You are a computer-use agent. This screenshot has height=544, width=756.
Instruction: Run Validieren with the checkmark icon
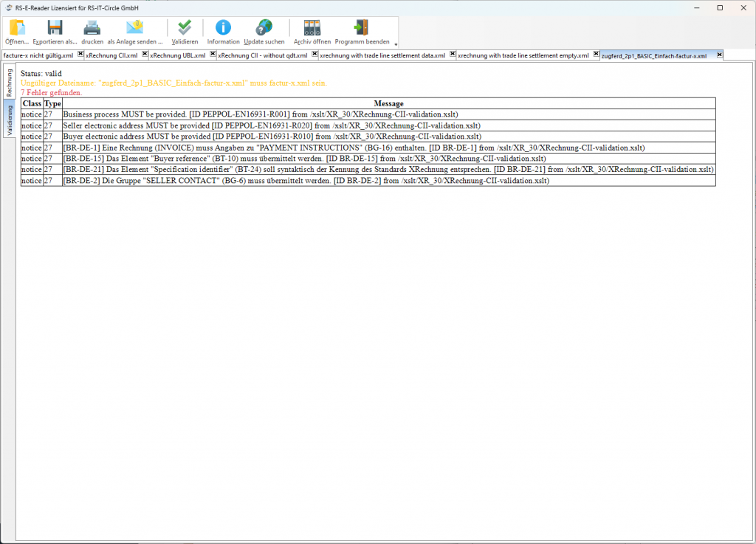pyautogui.click(x=185, y=28)
